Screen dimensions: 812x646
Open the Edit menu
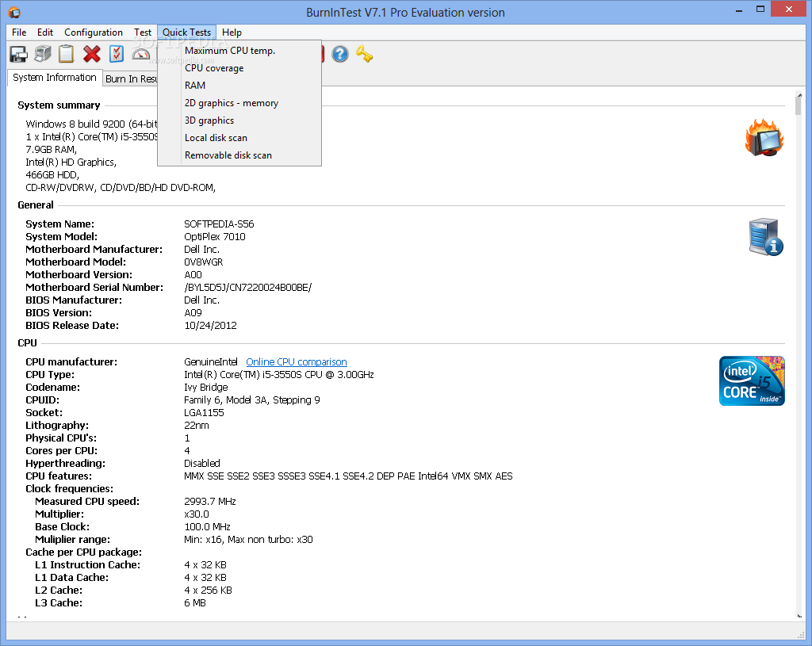(x=45, y=32)
